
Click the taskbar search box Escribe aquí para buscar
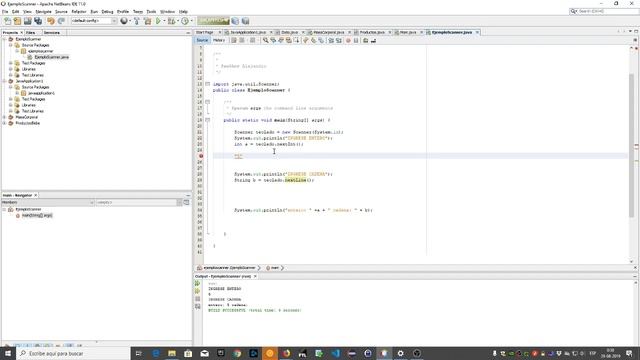(x=73, y=353)
